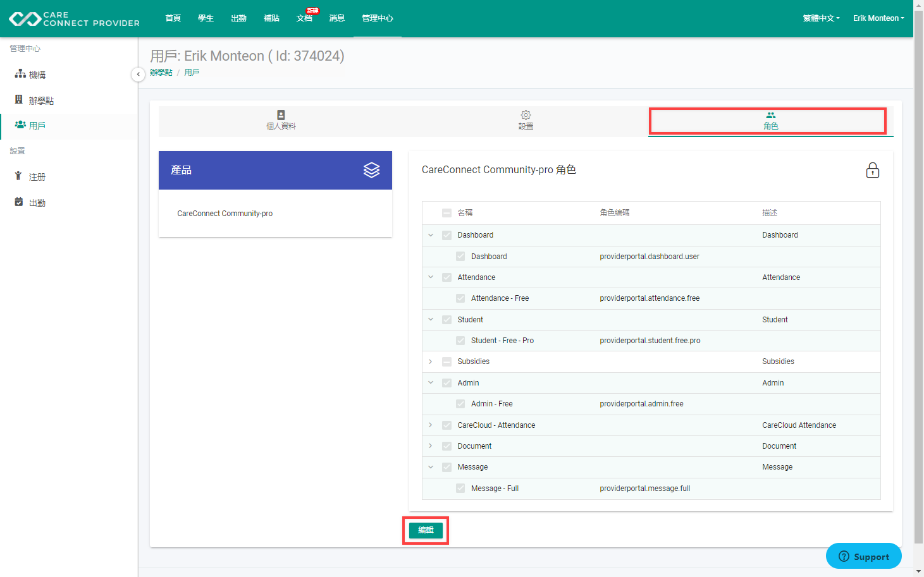Image resolution: width=924 pixels, height=577 pixels.
Task: Toggle the CareCloud - Attendance checkbox
Action: pyautogui.click(x=447, y=425)
